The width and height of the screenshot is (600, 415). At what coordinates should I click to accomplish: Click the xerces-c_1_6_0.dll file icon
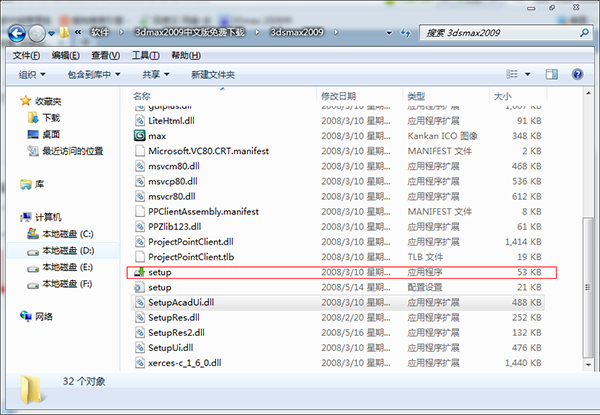click(x=140, y=363)
